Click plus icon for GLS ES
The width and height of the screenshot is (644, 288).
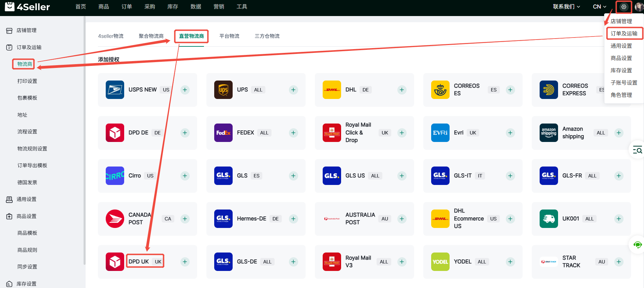[x=293, y=176]
